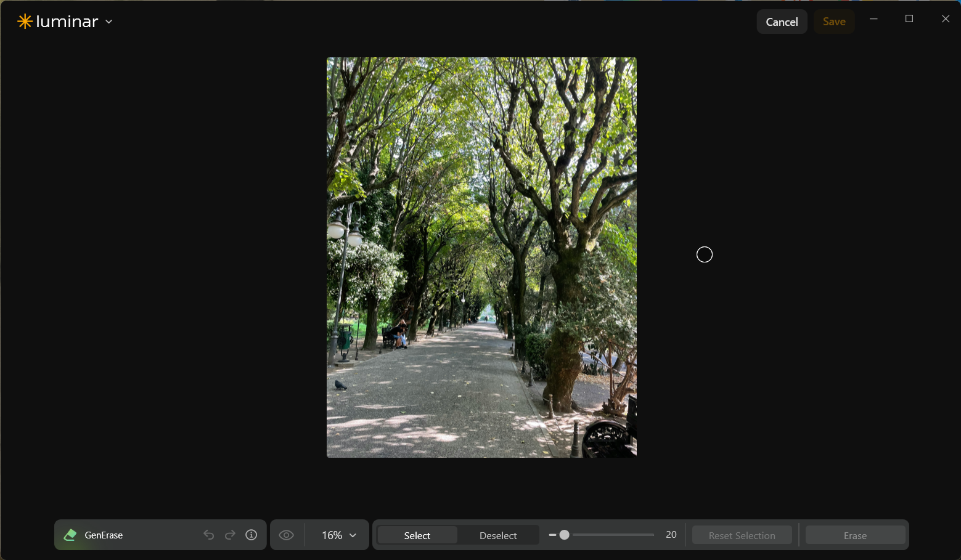Switch to Select brush mode
961x560 pixels.
[x=417, y=535]
